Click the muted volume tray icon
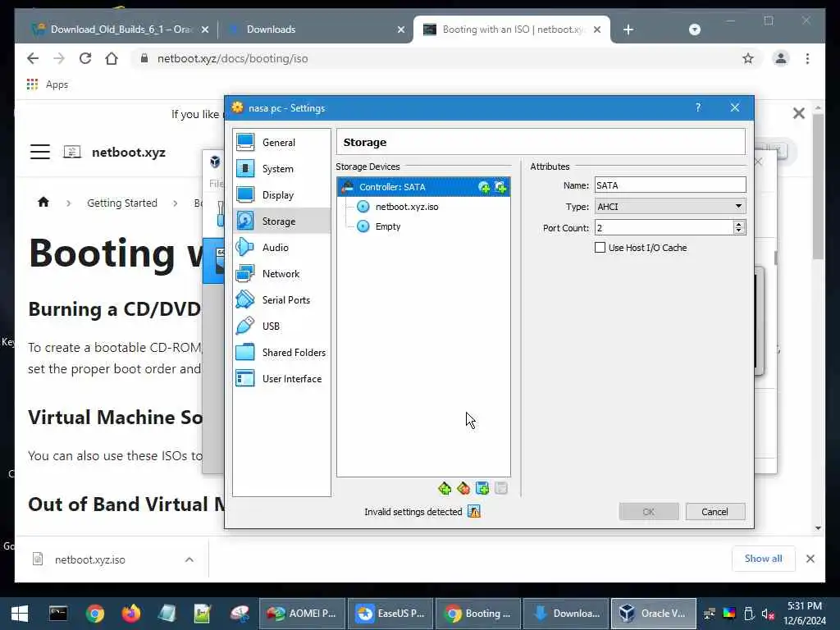 pos(768,614)
